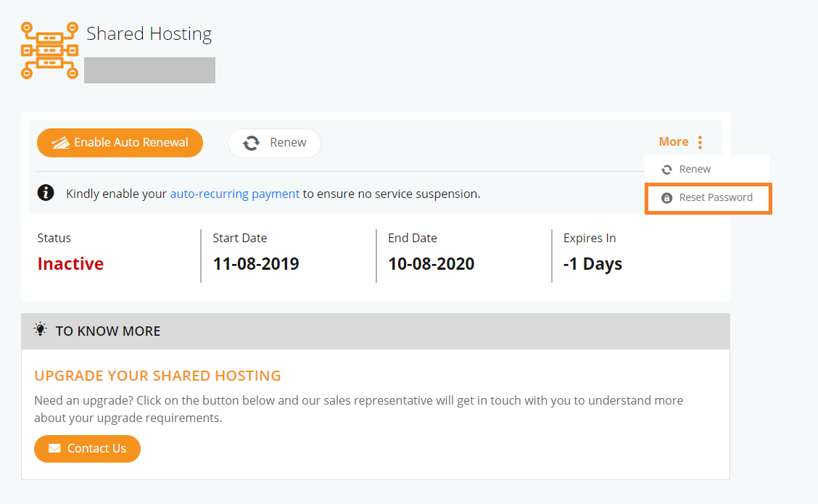Click the info circle icon beside the notice

coord(46,192)
